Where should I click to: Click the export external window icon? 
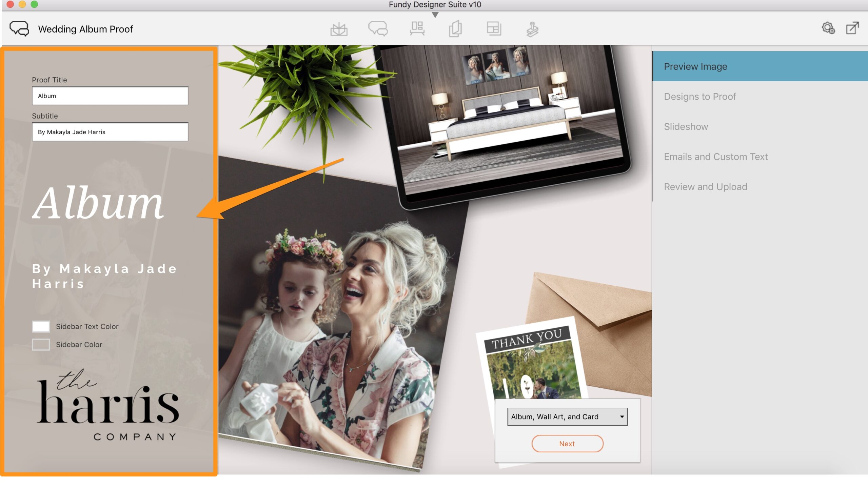click(852, 28)
